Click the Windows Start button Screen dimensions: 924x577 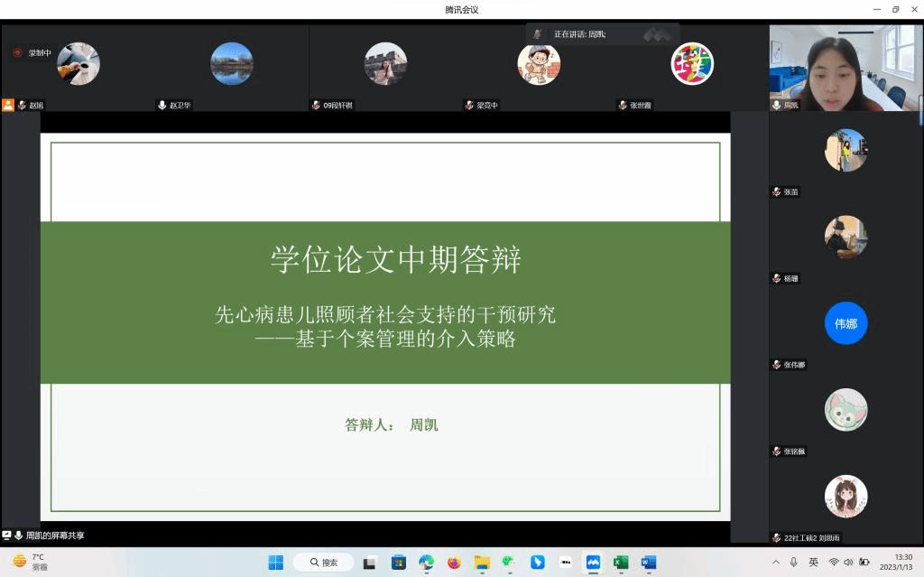coord(275,562)
